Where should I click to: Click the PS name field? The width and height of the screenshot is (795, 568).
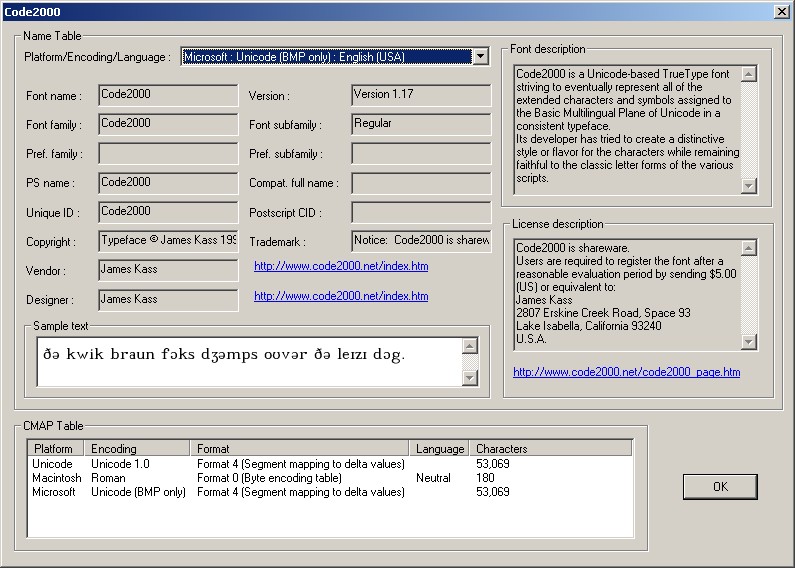coord(168,183)
